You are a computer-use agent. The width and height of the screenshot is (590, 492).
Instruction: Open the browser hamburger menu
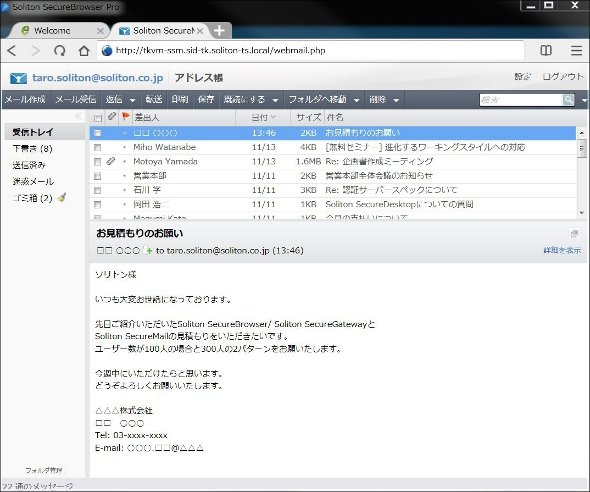pos(576,50)
